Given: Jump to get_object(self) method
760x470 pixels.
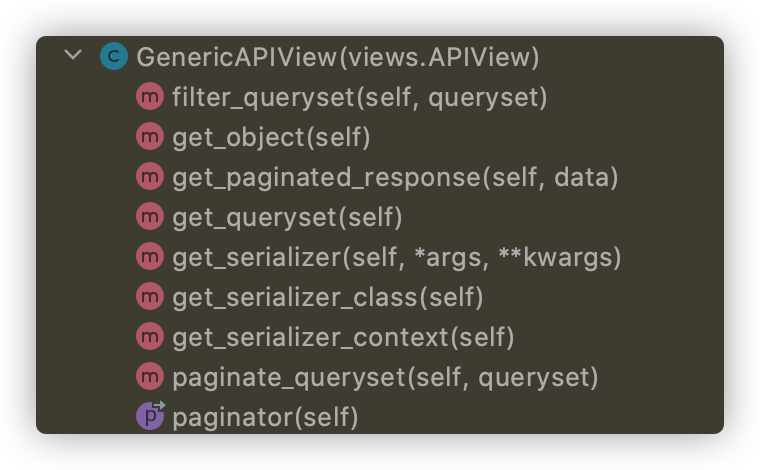Looking at the screenshot, I should (x=271, y=138).
